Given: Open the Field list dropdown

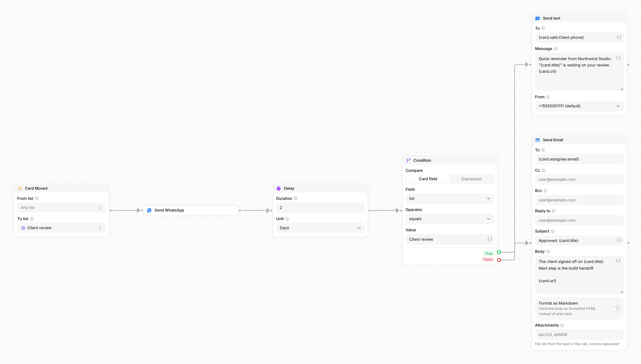Looking at the screenshot, I should [x=450, y=198].
